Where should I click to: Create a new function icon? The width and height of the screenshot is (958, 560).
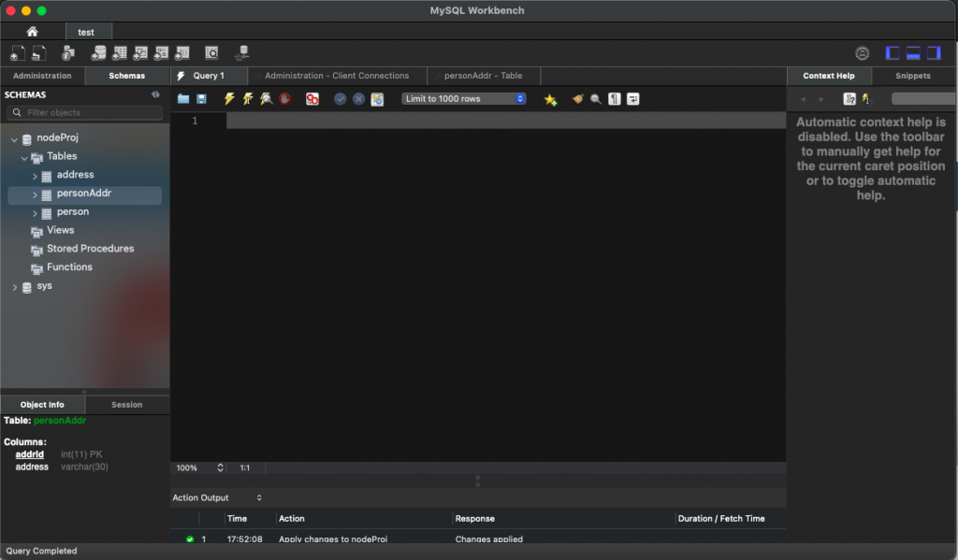pyautogui.click(x=182, y=53)
